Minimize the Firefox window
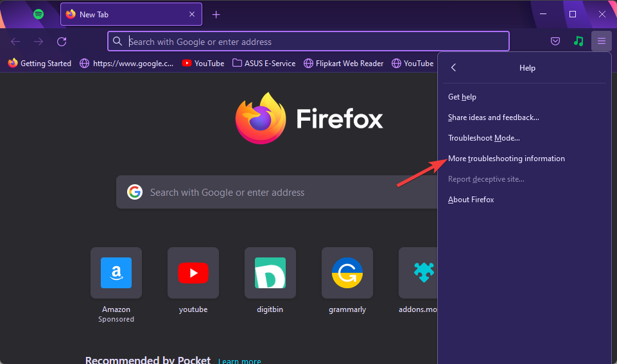The image size is (617, 364). tap(543, 14)
